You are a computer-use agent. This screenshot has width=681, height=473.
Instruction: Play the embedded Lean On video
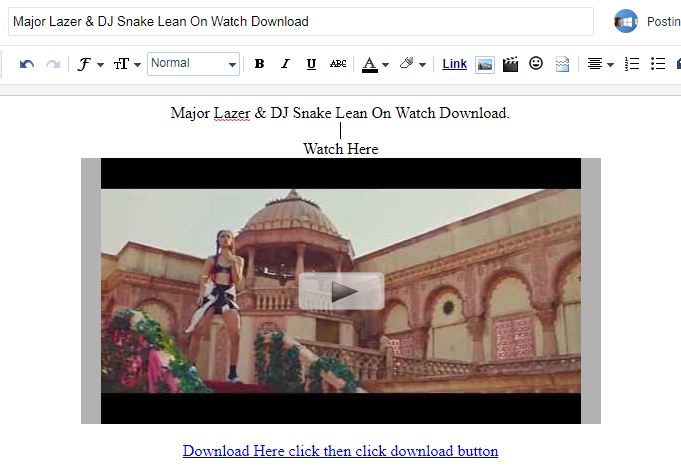tap(341, 291)
